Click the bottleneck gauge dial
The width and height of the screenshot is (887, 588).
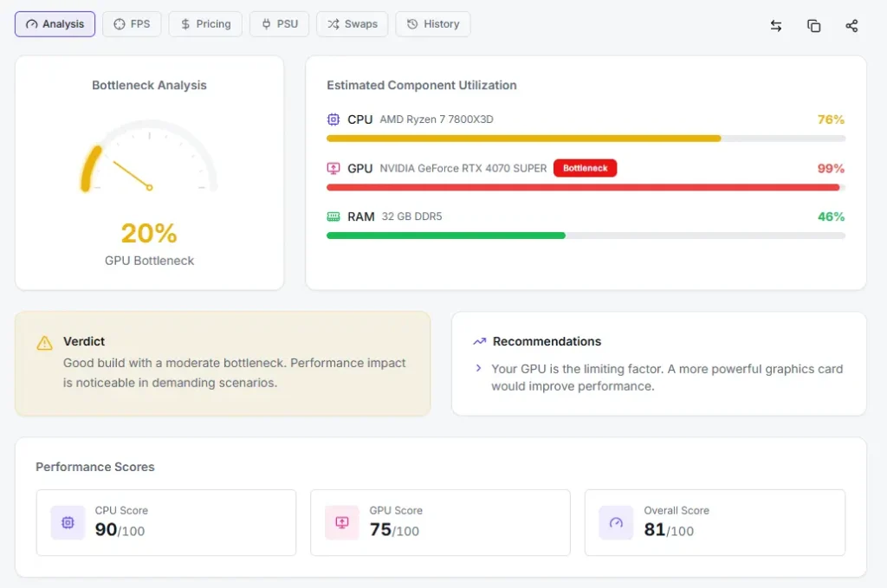click(x=149, y=160)
